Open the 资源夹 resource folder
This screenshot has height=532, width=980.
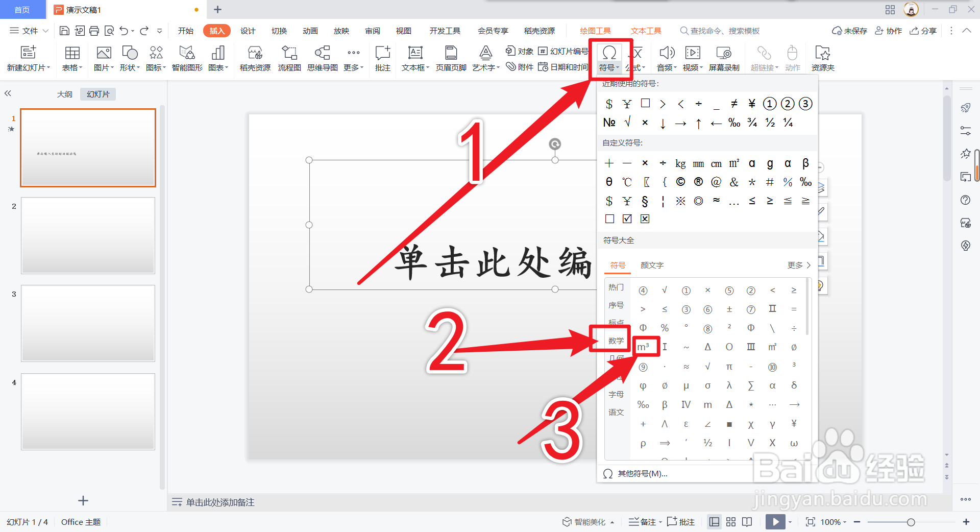[823, 59]
